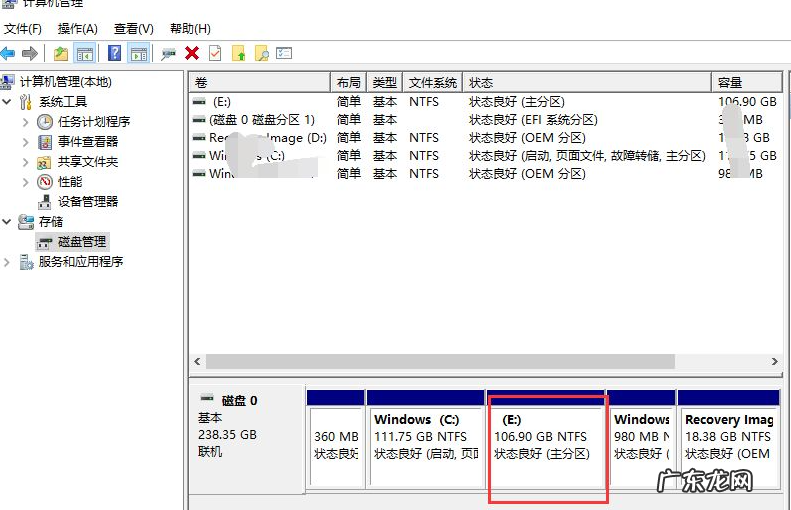791x510 pixels.
Task: Select Event Viewer icon in tree
Action: 45,142
